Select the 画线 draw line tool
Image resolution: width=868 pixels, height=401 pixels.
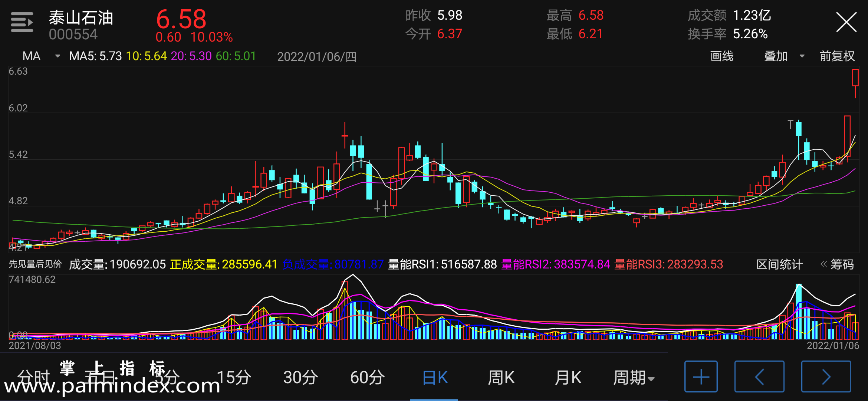click(721, 56)
